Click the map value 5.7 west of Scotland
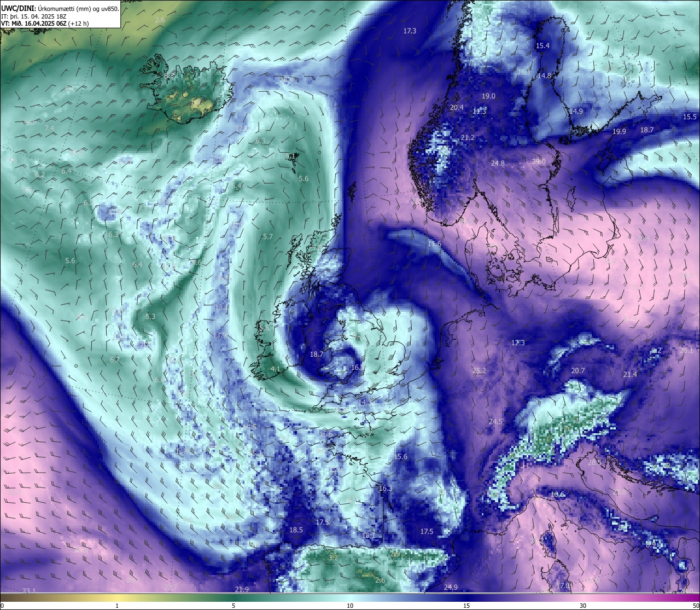 (267, 237)
